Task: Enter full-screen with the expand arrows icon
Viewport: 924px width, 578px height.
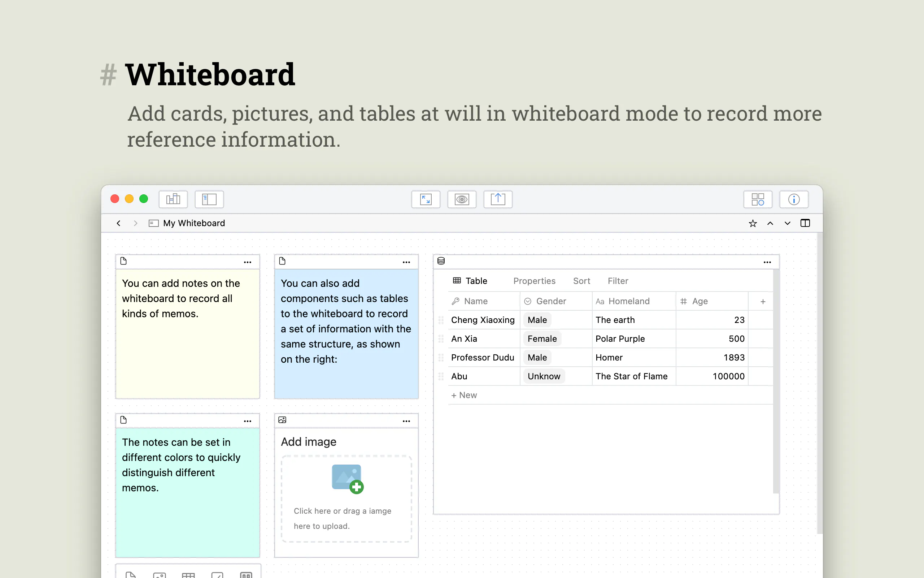Action: click(x=426, y=199)
